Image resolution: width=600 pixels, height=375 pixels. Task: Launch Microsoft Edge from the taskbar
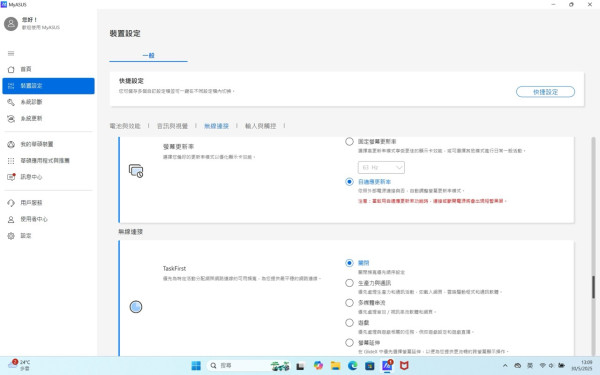pos(352,366)
